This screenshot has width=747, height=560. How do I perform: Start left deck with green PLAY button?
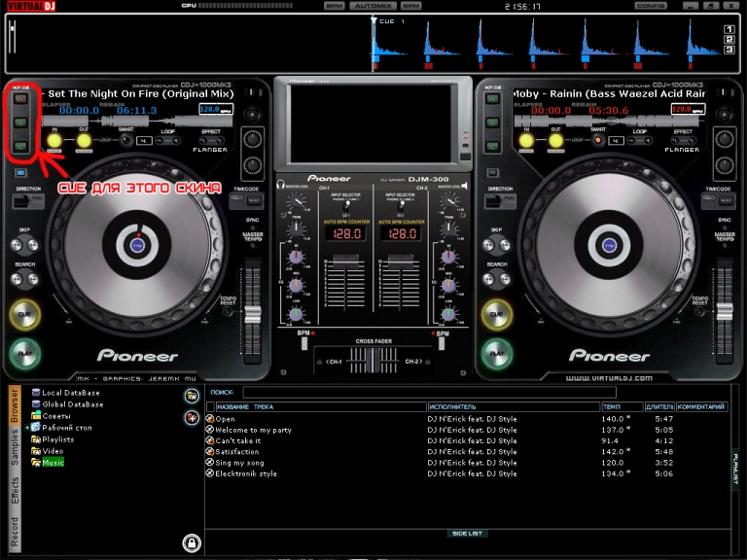click(24, 354)
